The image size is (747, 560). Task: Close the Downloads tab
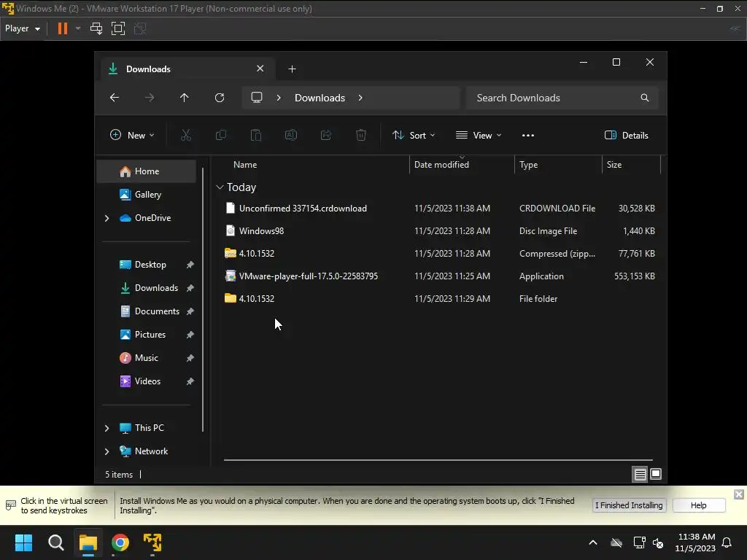click(x=260, y=69)
